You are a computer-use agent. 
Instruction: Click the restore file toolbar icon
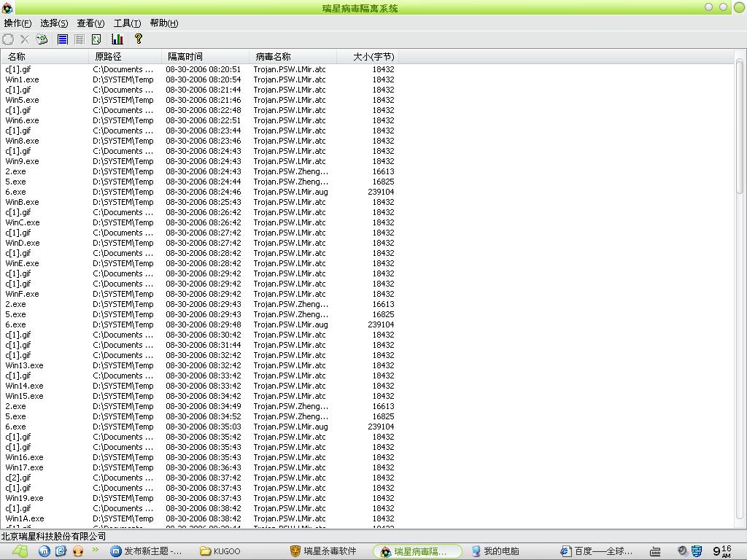(x=8, y=39)
